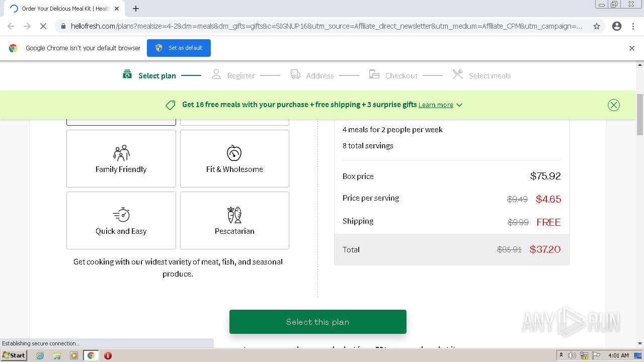Click the Quick and Easy stopwatch icon
This screenshot has width=644, height=362.
[121, 215]
